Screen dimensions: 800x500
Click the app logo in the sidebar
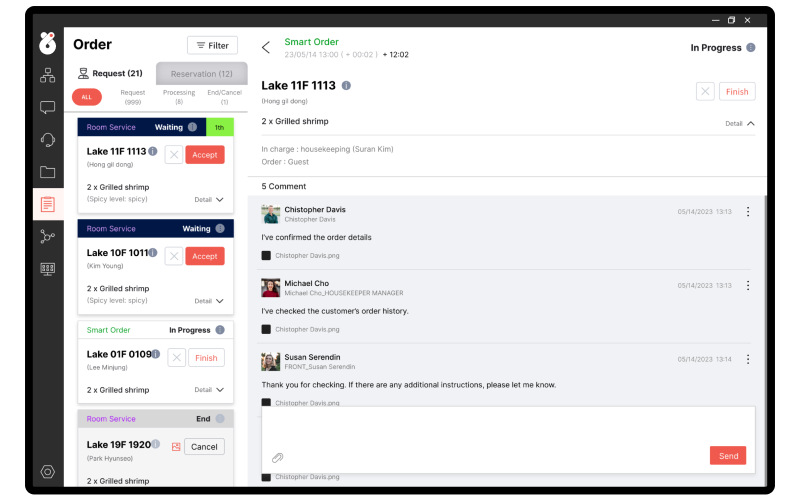47,43
